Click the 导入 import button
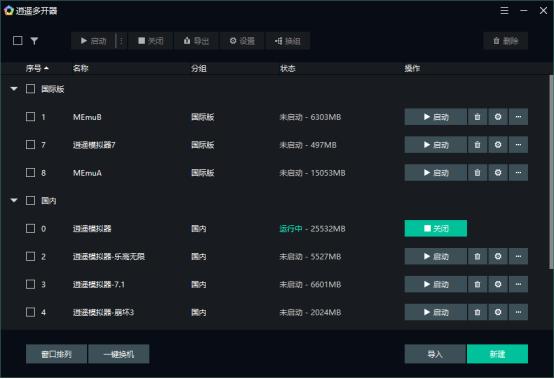This screenshot has height=379, width=554. [x=435, y=354]
